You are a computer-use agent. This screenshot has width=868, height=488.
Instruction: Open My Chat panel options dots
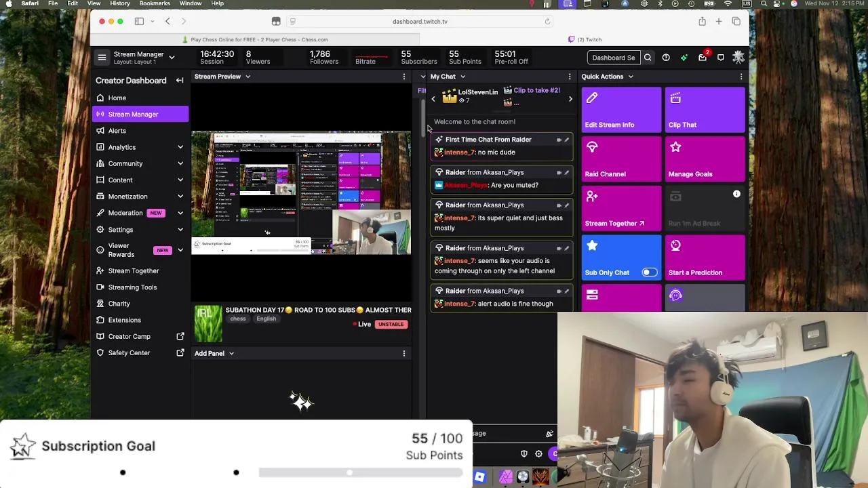(570, 77)
